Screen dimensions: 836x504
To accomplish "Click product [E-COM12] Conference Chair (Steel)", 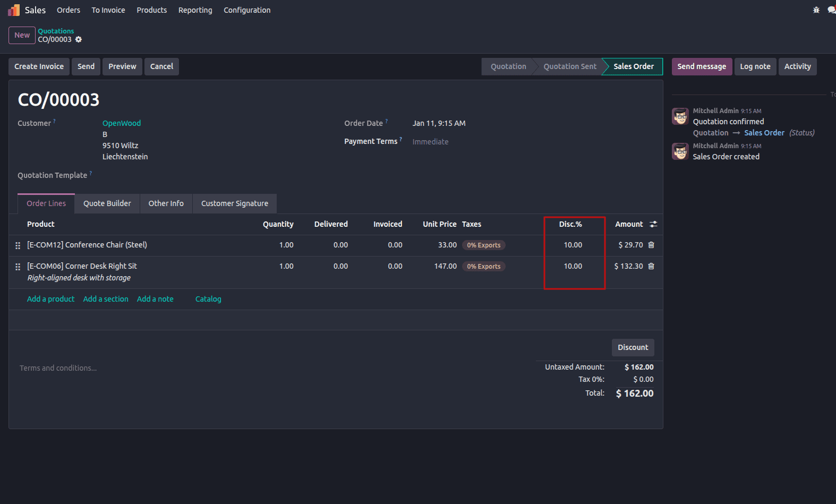I will click(87, 245).
